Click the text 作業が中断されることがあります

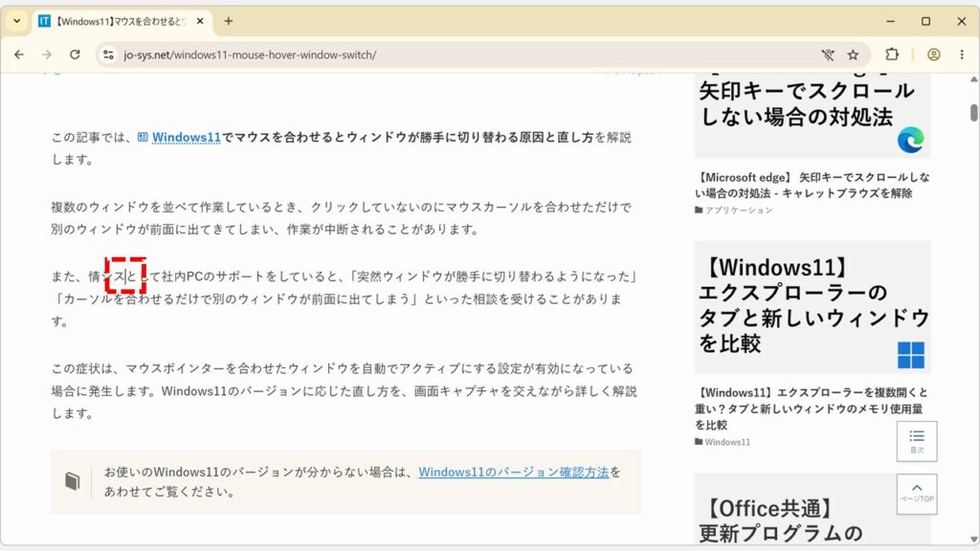(383, 230)
